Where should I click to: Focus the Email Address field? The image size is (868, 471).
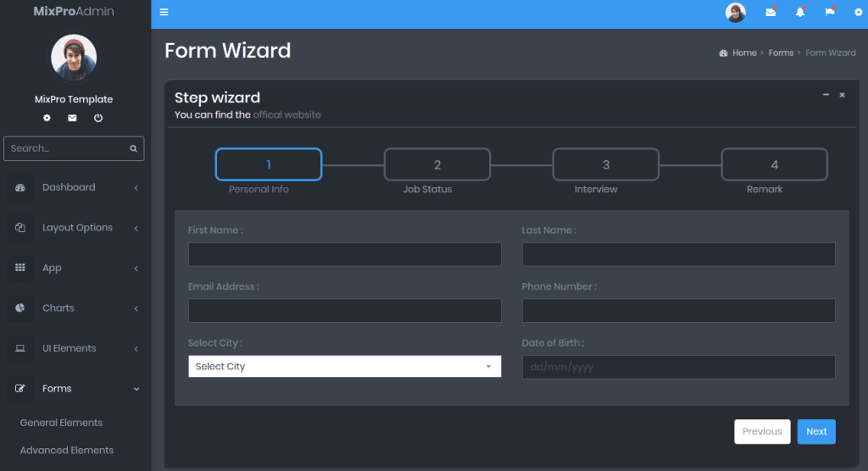(344, 311)
